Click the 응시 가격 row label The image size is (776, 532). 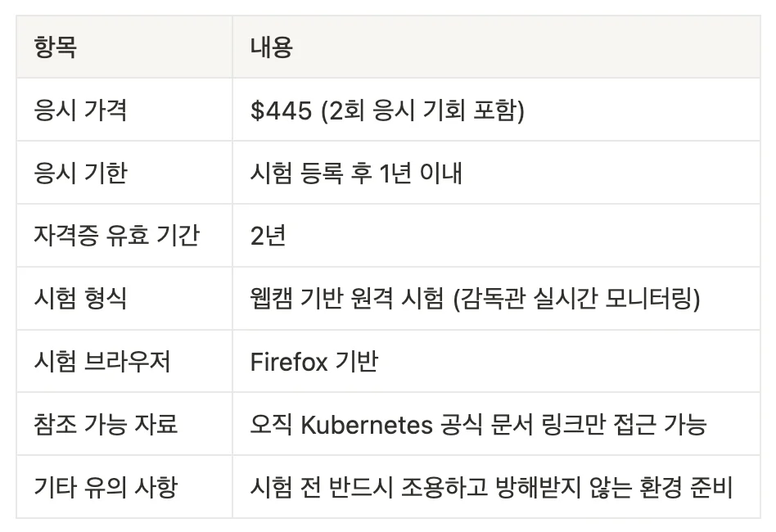[81, 110]
